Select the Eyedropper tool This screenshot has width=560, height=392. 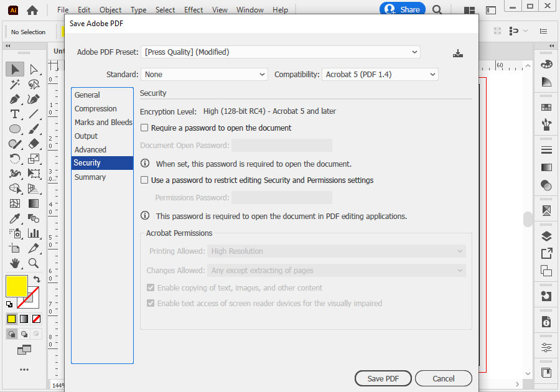point(15,218)
